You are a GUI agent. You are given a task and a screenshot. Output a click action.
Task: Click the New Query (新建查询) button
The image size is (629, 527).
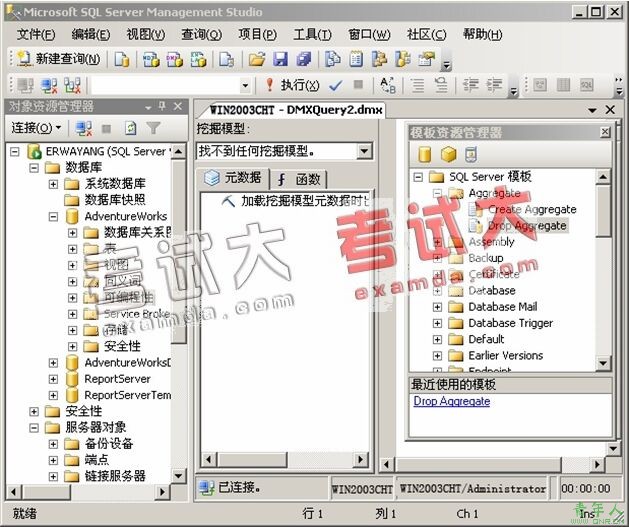point(59,59)
